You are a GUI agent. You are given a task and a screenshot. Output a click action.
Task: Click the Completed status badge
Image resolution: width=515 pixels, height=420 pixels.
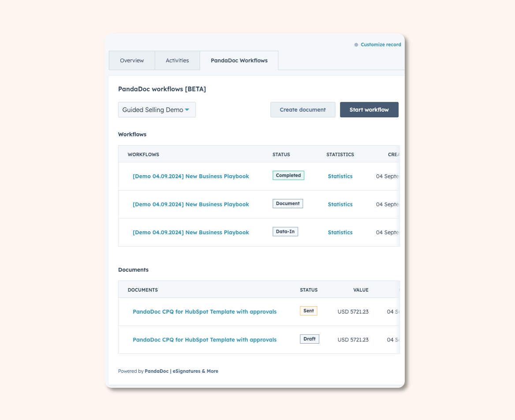288,175
